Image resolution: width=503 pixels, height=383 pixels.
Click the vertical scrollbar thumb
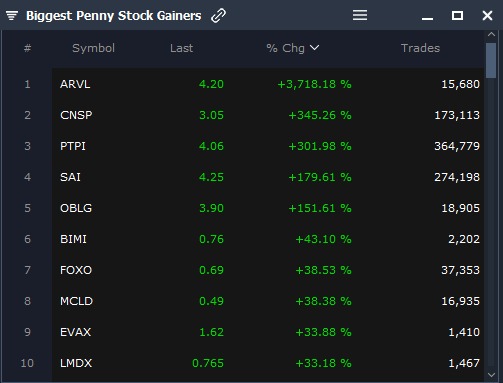(x=491, y=60)
